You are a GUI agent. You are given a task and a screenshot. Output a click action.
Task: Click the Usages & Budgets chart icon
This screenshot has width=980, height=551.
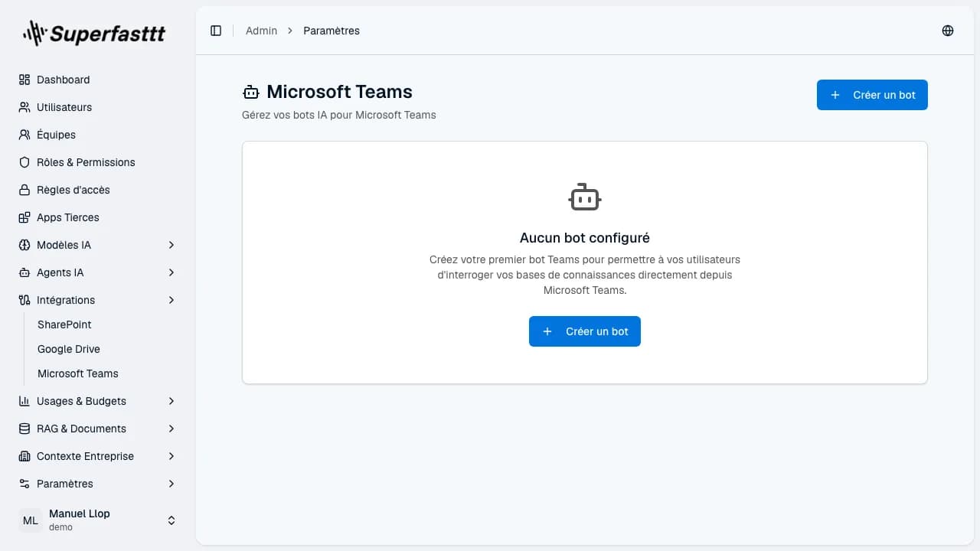tap(24, 401)
